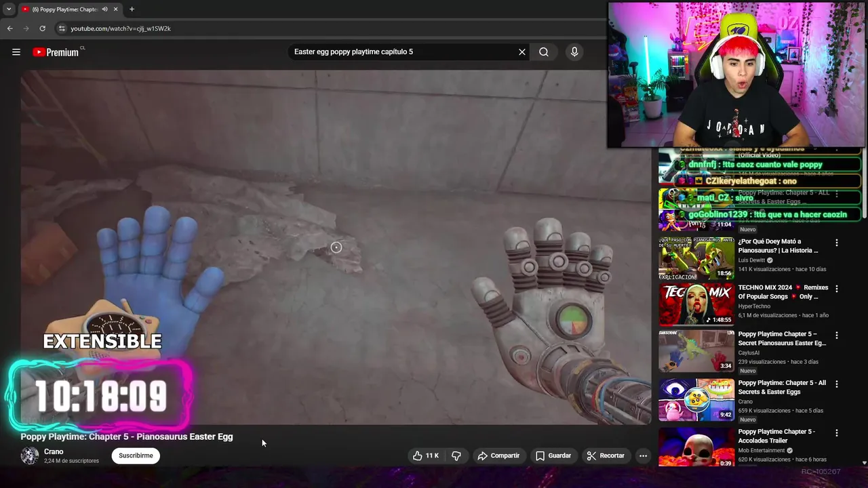Open options menu for TECHNO MIX video
Screen dimensions: 868x488
(837, 289)
